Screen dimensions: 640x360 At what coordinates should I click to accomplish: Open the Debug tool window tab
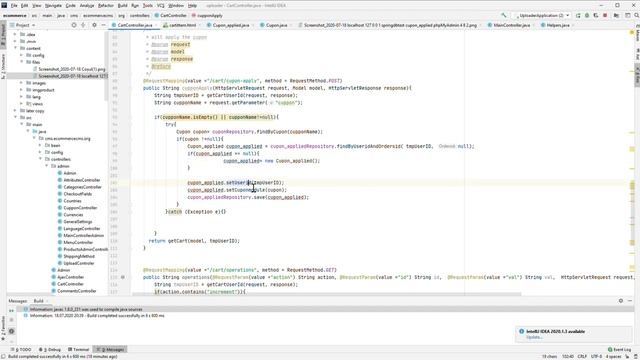[50, 349]
